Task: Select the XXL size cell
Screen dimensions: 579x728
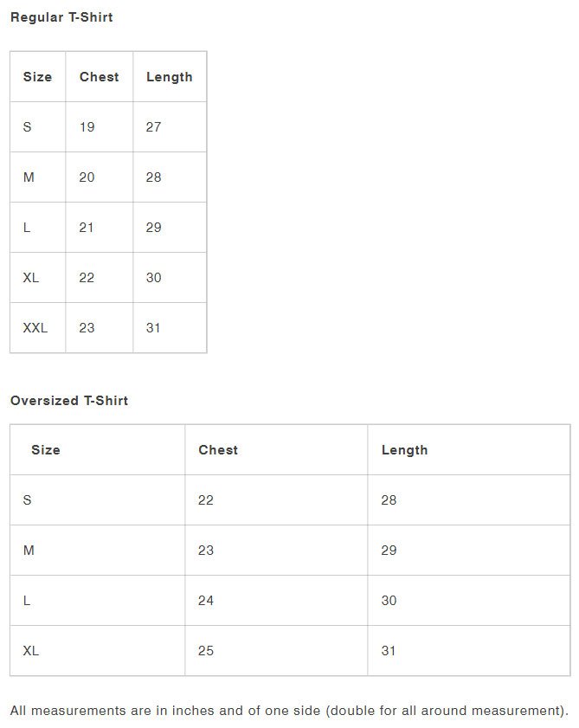Action: click(35, 328)
